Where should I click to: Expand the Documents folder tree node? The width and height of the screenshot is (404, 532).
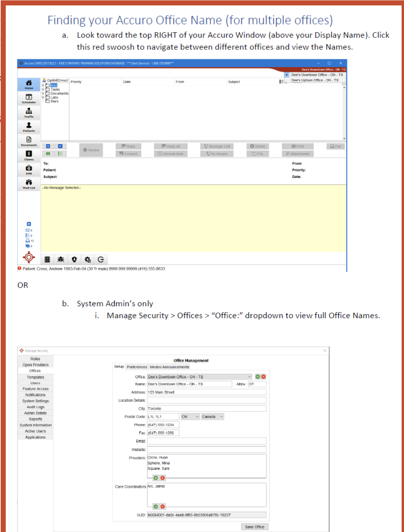(x=43, y=94)
